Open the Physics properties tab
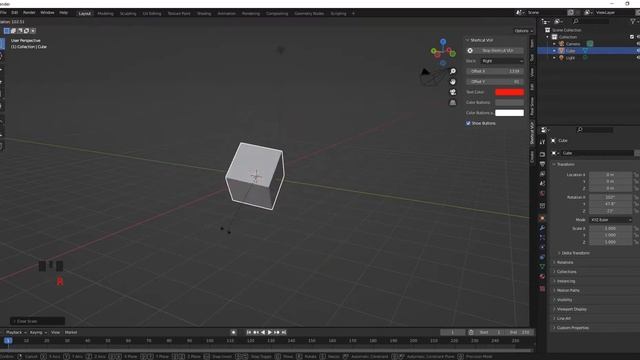640x360 pixels. 542,247
